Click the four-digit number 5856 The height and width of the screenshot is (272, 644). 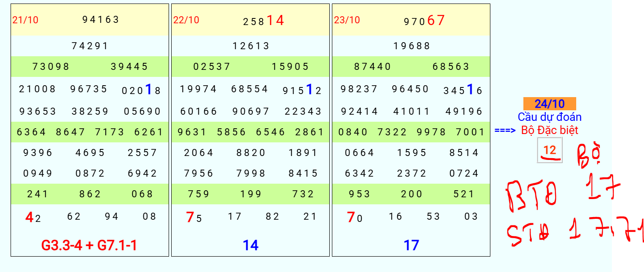coord(232,132)
